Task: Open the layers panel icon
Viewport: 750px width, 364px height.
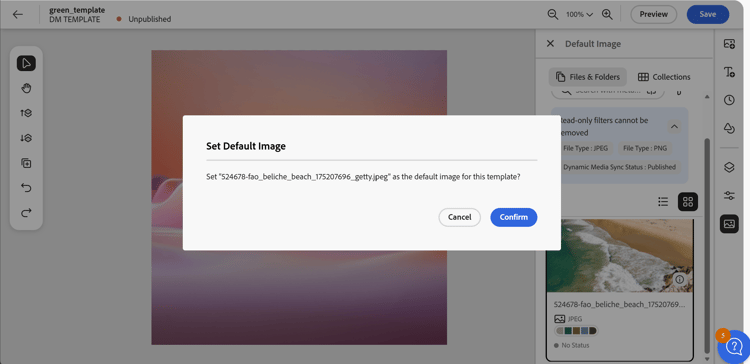Action: [x=729, y=167]
